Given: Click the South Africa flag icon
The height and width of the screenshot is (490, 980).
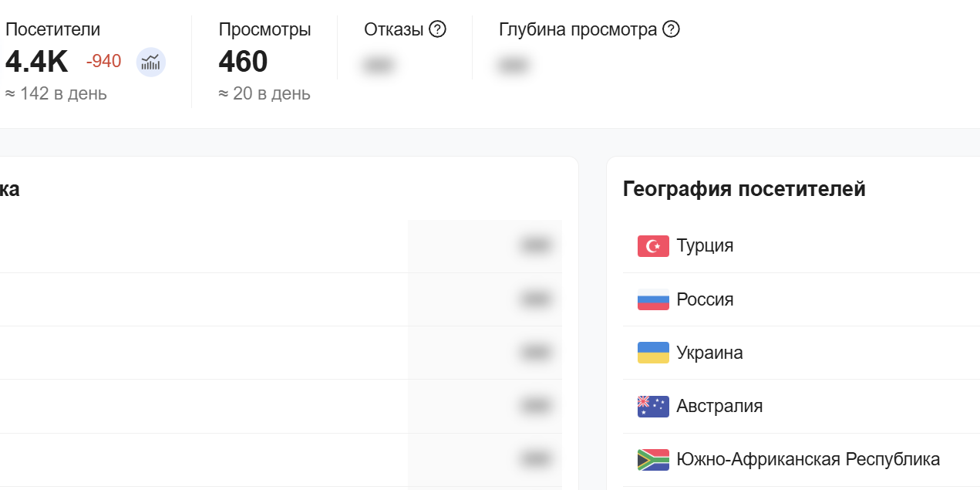Looking at the screenshot, I should 652,458.
